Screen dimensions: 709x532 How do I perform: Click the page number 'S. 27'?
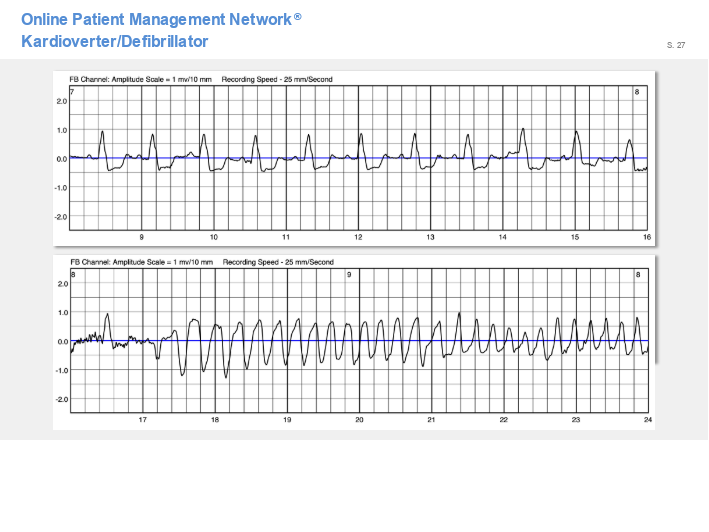coord(676,45)
